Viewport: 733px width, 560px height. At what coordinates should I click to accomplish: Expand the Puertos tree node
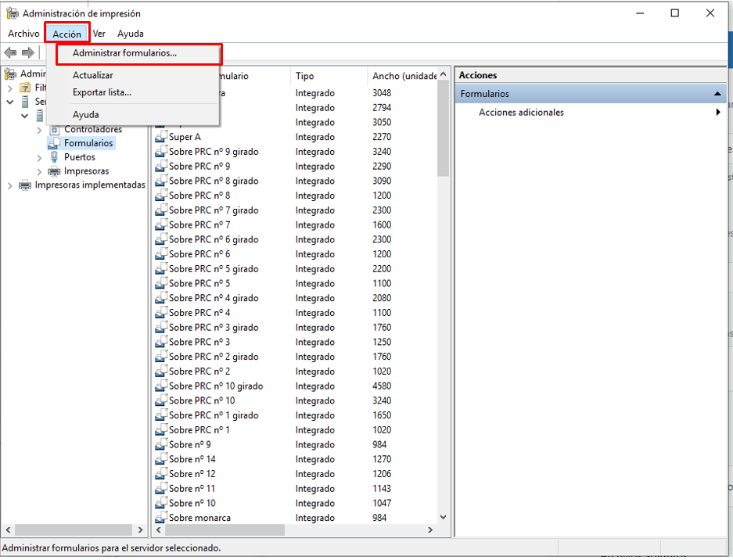click(40, 157)
